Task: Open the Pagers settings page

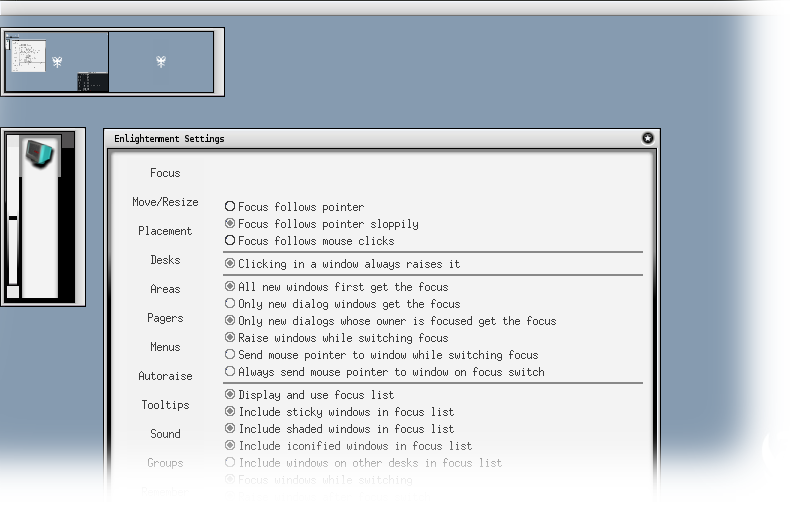Action: click(165, 318)
